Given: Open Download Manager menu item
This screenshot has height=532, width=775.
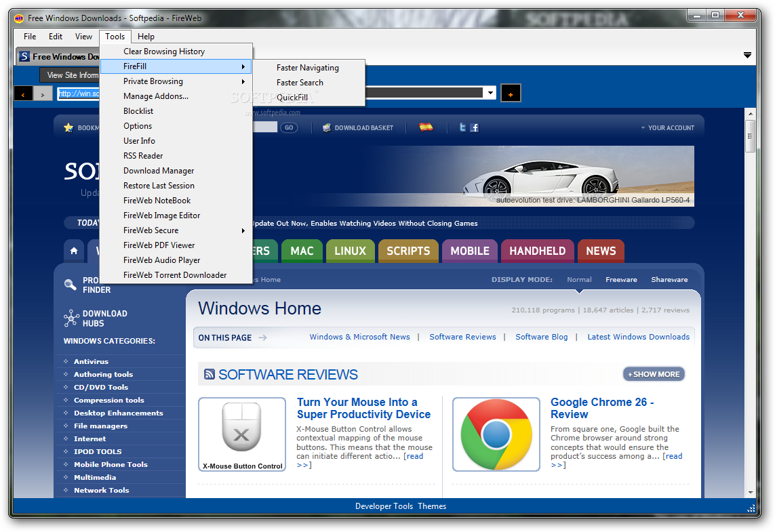Looking at the screenshot, I should coord(176,171).
